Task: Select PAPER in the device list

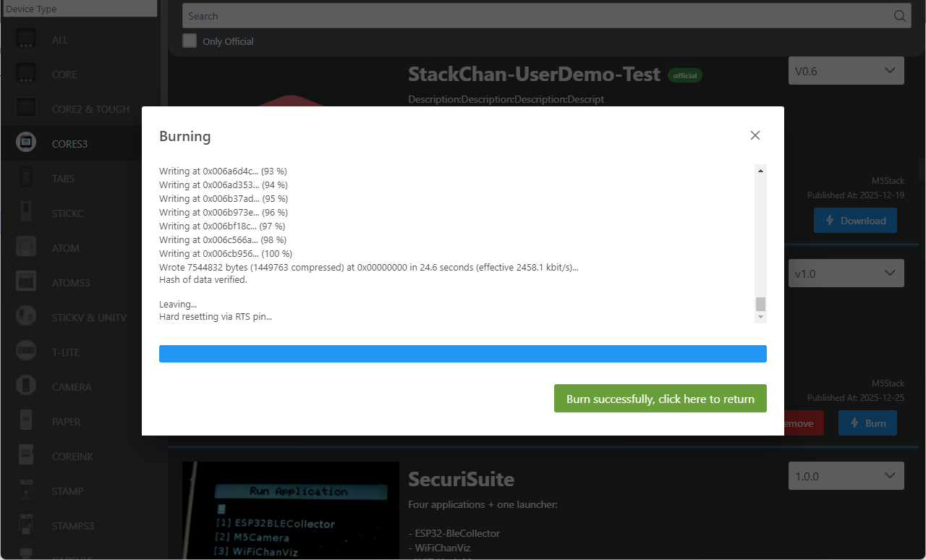Action: (x=66, y=422)
